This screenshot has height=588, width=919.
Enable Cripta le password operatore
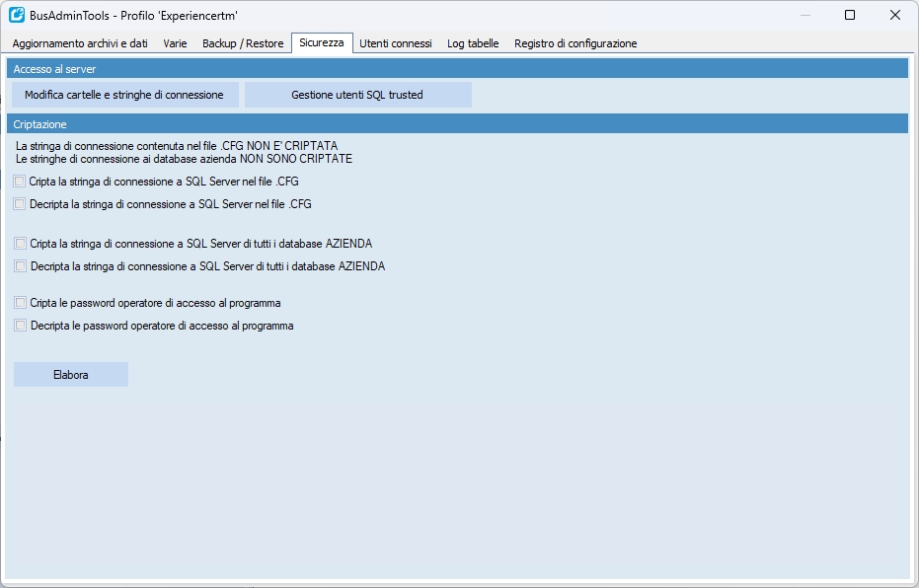pos(20,303)
